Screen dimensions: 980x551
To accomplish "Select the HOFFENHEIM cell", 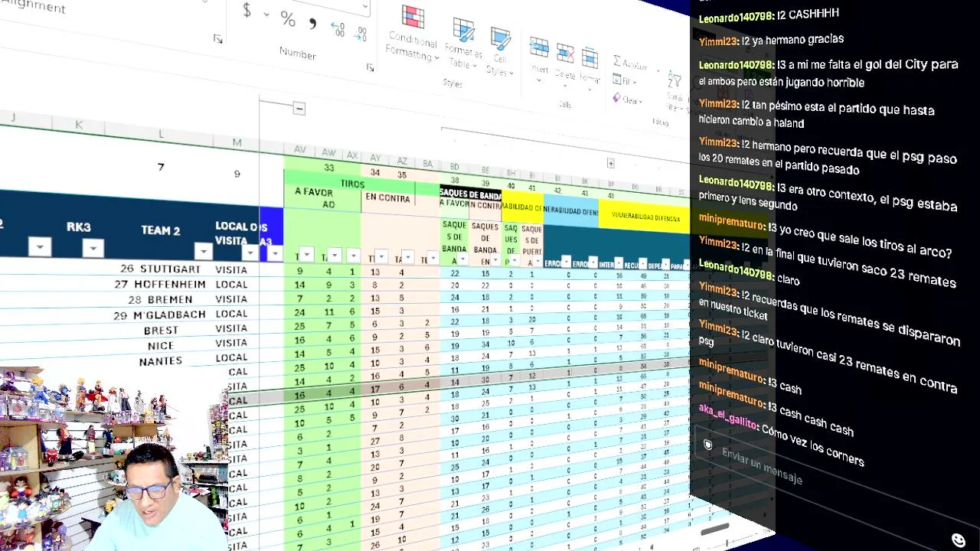I will 170,284.
